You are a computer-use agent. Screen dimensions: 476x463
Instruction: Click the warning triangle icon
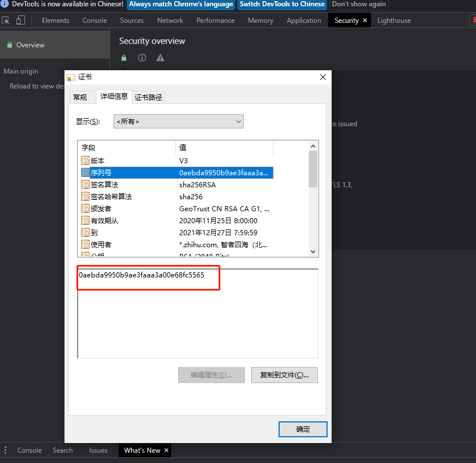pos(160,58)
